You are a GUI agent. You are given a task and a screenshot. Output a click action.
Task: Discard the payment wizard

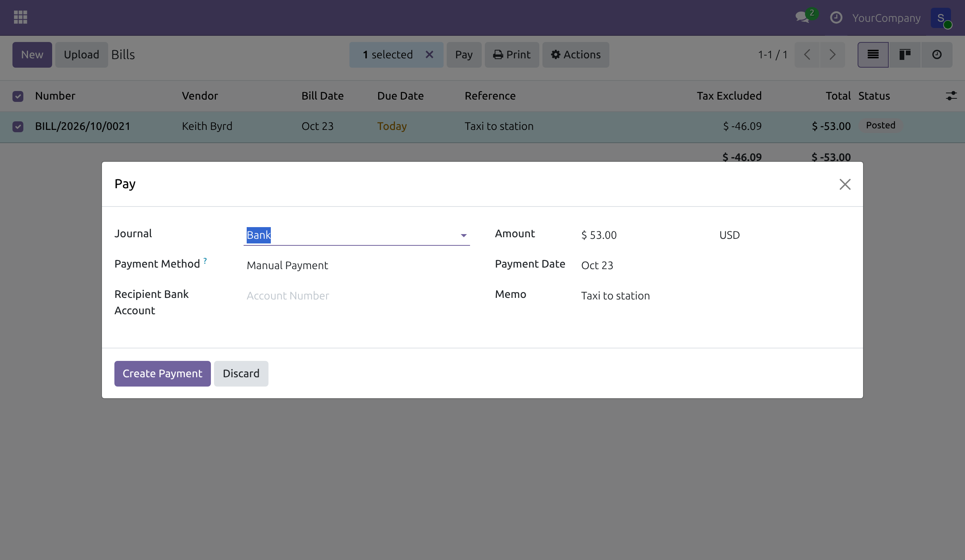[x=241, y=373]
